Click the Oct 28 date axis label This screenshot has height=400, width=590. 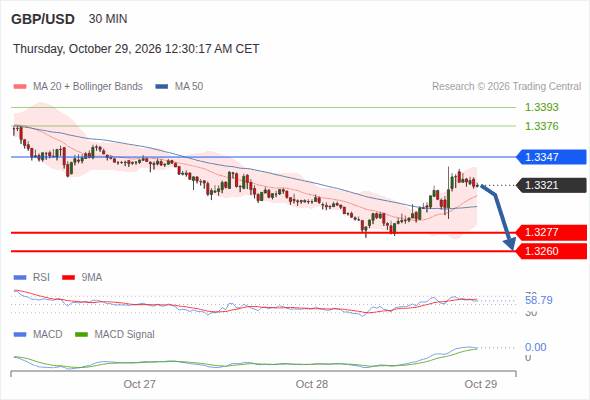312,384
